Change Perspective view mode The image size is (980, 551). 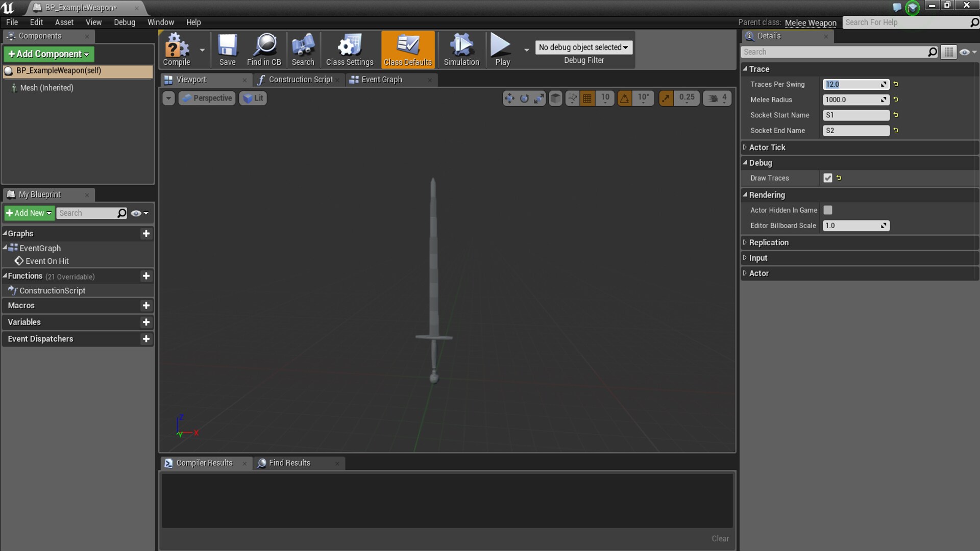[207, 98]
